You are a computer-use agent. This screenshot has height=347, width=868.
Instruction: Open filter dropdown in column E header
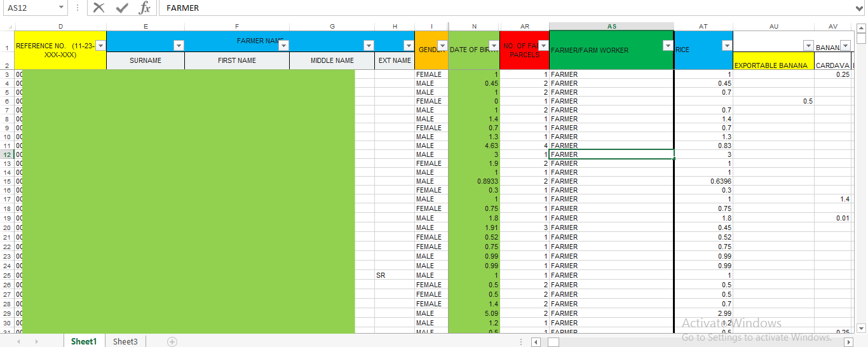179,46
